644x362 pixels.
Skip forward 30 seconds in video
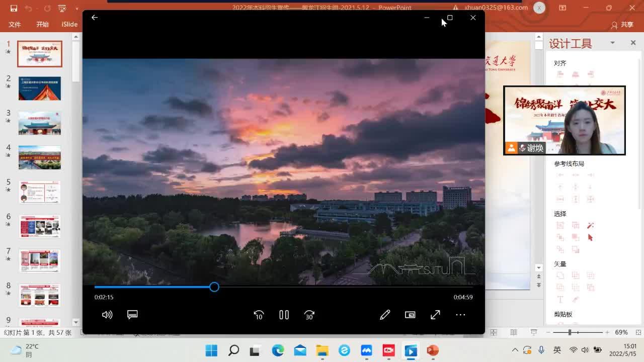point(309,315)
